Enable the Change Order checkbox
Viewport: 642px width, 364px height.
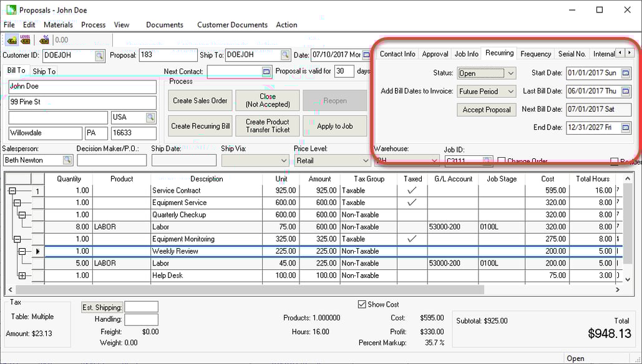pos(502,159)
